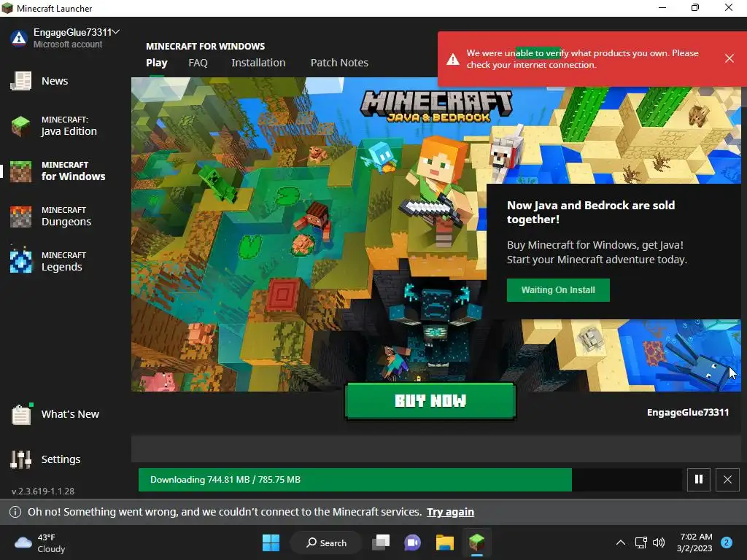Open the clock showing 7:02 AM
This screenshot has height=560, width=747.
pos(694,542)
